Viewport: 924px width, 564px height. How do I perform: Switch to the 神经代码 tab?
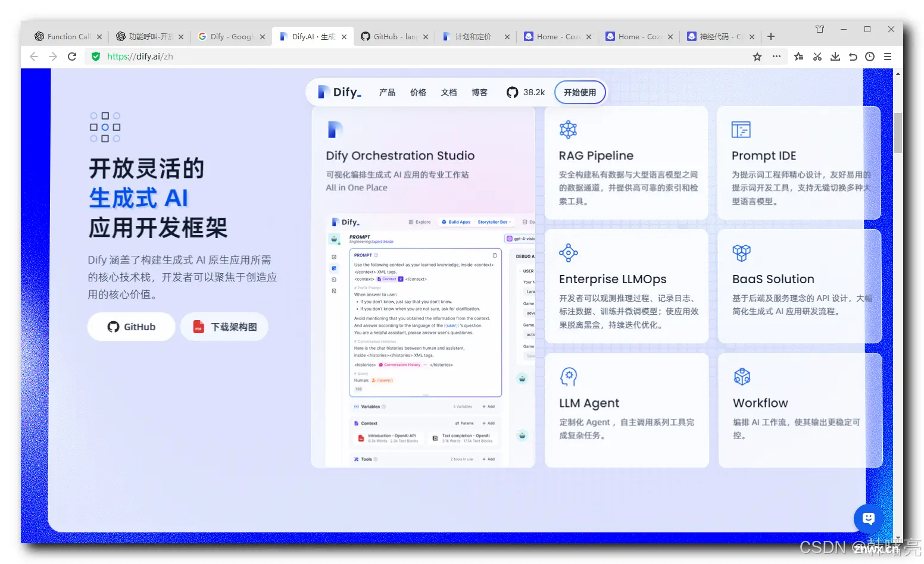(720, 36)
